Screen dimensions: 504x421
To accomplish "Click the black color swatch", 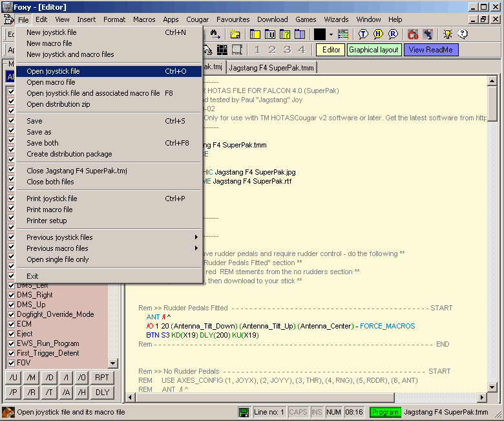I will coord(320,34).
